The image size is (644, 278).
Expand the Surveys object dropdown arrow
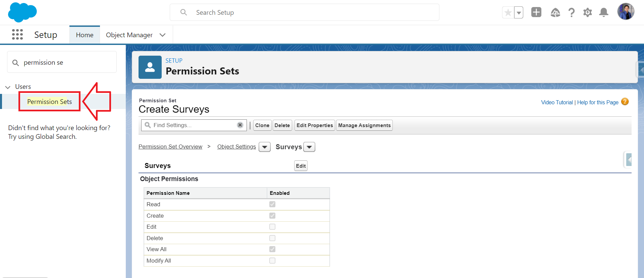pos(309,147)
